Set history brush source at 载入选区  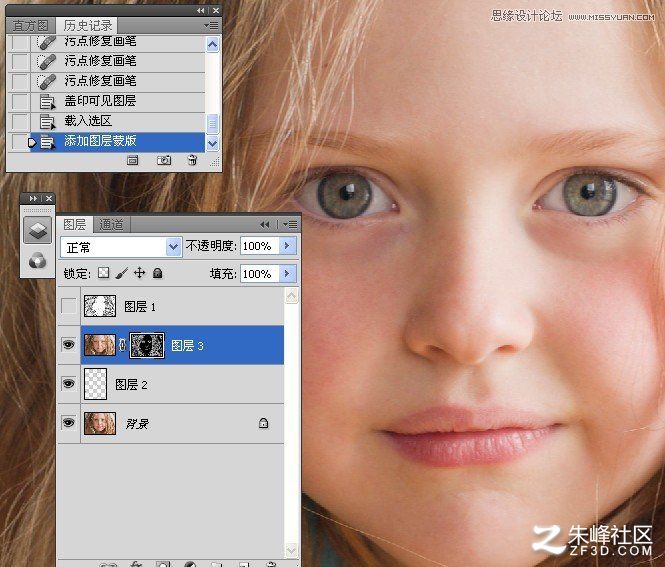20,121
